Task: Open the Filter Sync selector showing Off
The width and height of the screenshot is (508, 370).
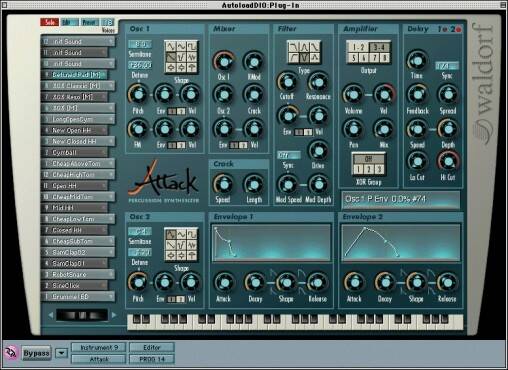Action: pos(289,155)
